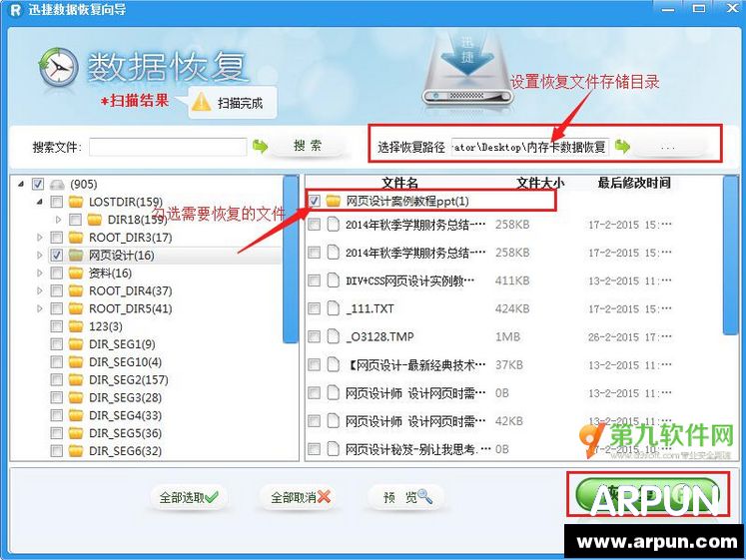The image size is (746, 560).
Task: Click the DIR18 folder icon
Action: click(x=95, y=220)
